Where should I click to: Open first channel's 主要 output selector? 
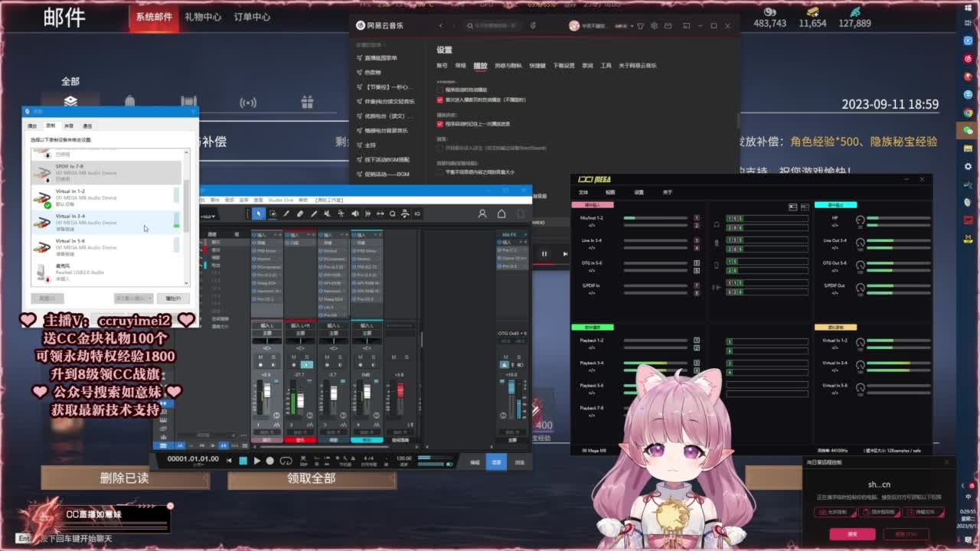click(267, 333)
